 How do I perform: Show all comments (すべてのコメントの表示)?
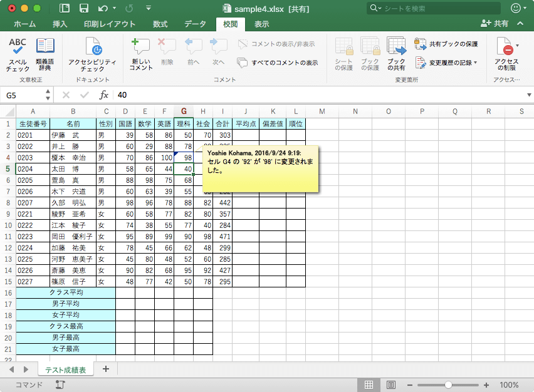(x=278, y=63)
